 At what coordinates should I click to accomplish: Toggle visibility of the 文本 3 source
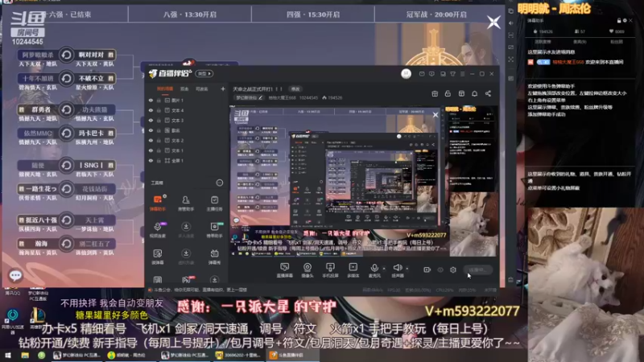coord(151,120)
